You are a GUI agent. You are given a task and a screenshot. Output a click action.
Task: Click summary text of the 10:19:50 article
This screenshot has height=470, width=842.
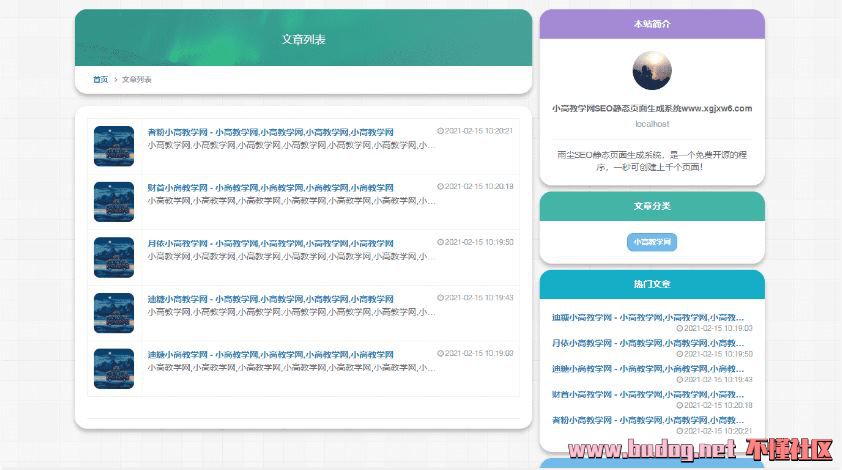pos(291,256)
